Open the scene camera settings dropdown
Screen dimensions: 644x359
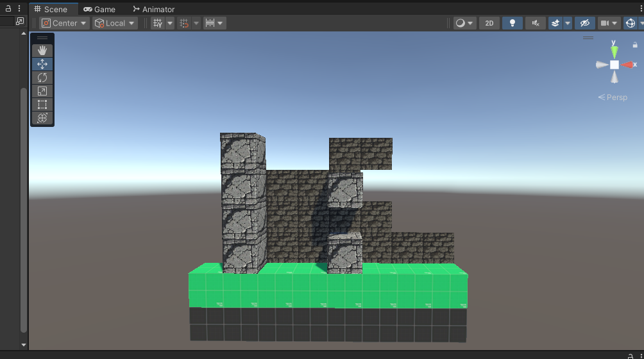tap(609, 23)
